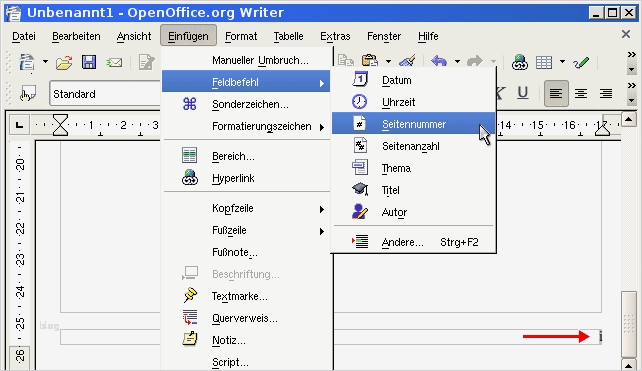Screen dimensions: 642x371
Task: Close the Einfügen menu
Action: pyautogui.click(x=188, y=36)
